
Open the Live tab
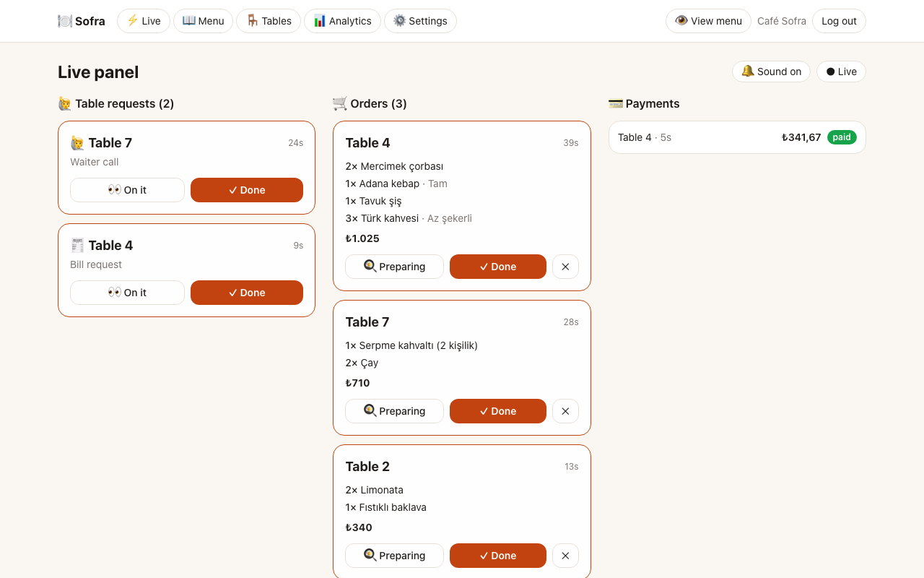click(144, 21)
